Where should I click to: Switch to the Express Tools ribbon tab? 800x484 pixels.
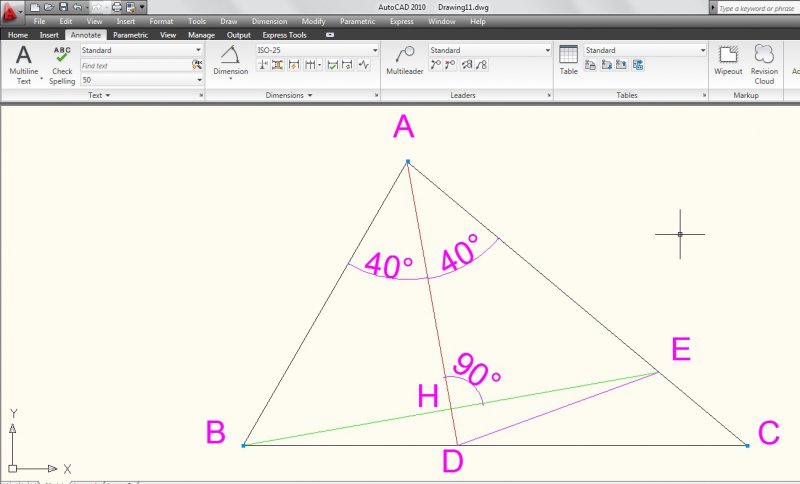284,35
